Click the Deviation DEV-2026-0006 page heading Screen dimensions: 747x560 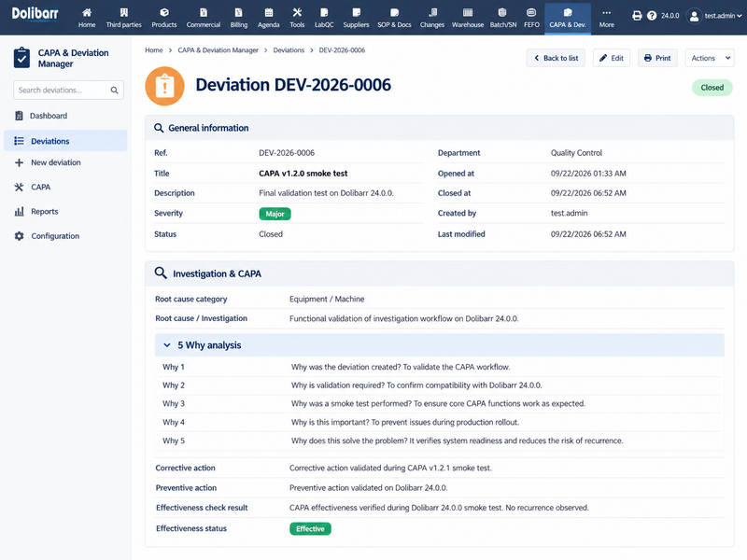tap(293, 85)
